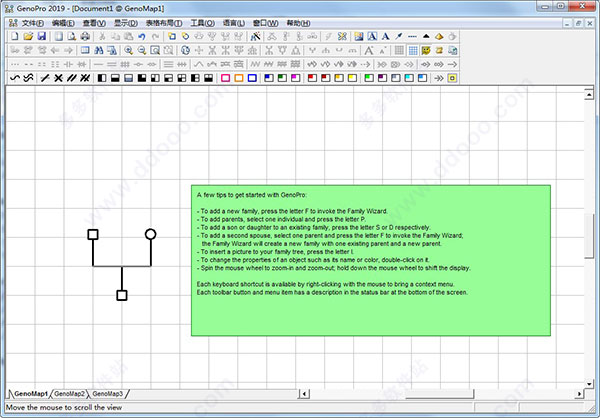Open the 文件(F) menu
Screen dimensions: 600x418
tap(33, 23)
